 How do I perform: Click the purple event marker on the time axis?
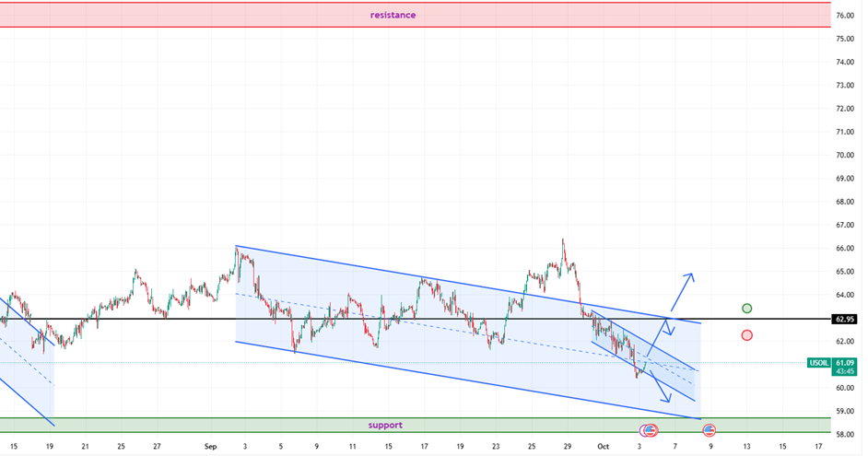645,430
